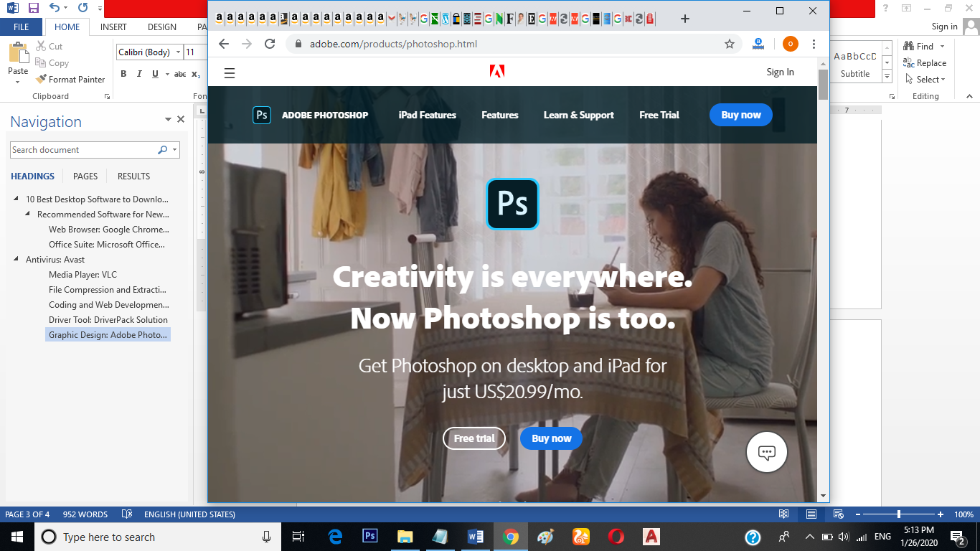
Task: Open the hamburger menu on the Adobe page
Action: (x=230, y=72)
